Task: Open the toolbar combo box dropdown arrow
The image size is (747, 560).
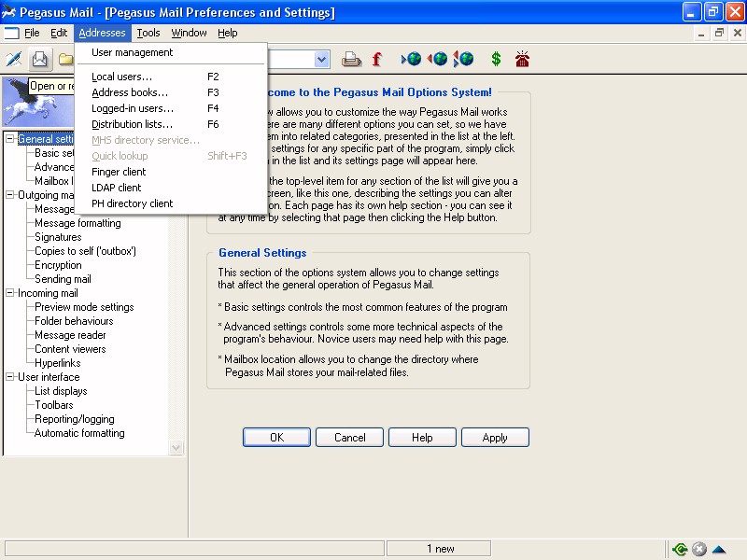Action: pos(322,60)
